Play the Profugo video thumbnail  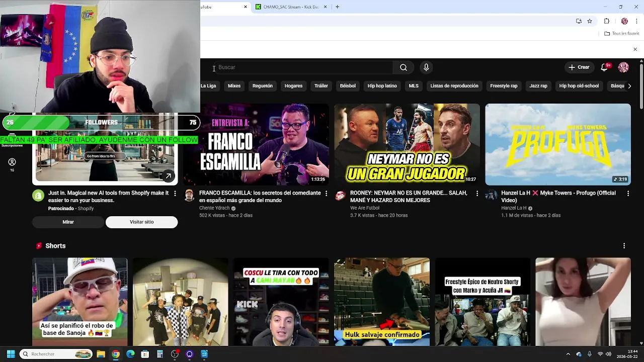tap(558, 144)
